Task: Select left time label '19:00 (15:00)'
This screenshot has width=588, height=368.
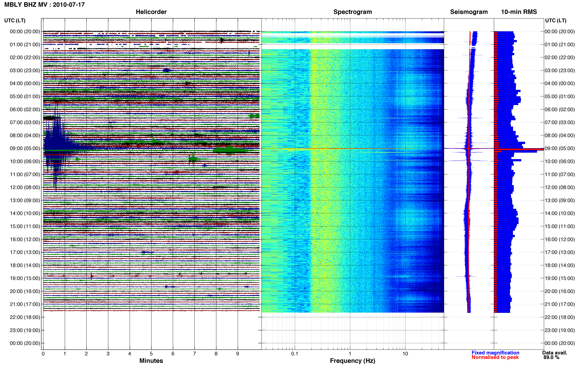Action: [25, 278]
